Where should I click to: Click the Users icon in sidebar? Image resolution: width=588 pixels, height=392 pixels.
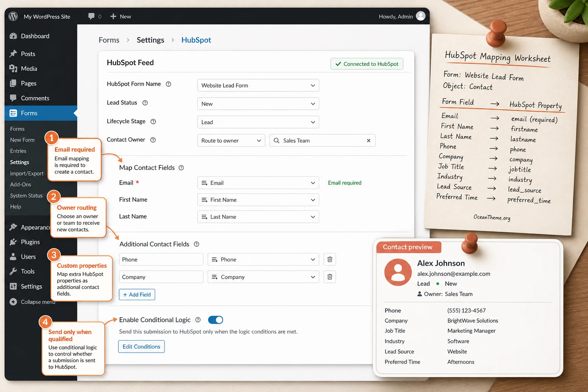tap(13, 256)
